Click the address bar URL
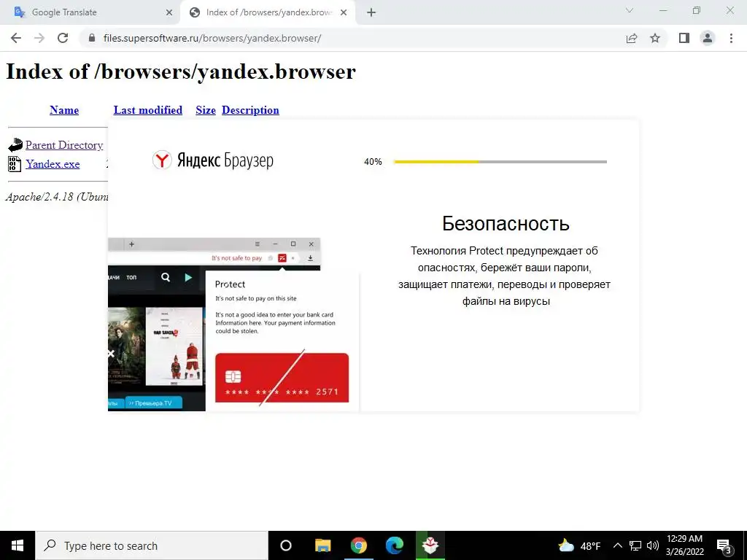The height and width of the screenshot is (560, 747). tap(212, 38)
